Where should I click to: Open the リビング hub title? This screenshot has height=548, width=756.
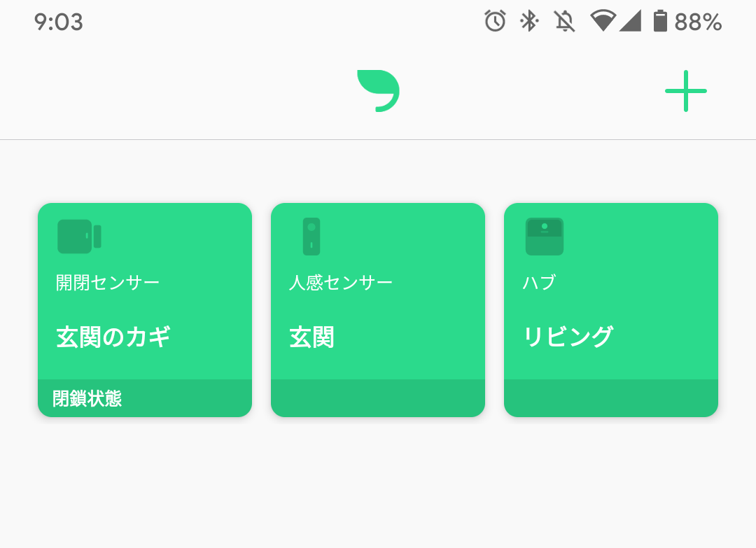[568, 337]
